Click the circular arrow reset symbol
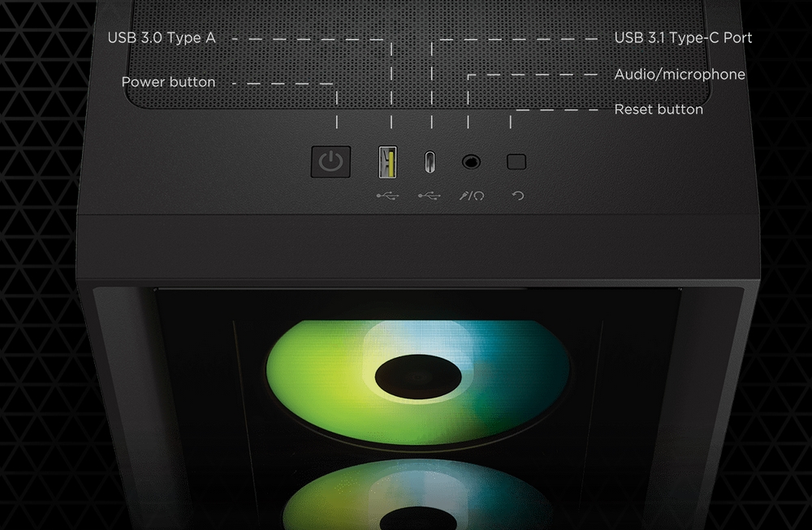The image size is (812, 530). pyautogui.click(x=517, y=196)
